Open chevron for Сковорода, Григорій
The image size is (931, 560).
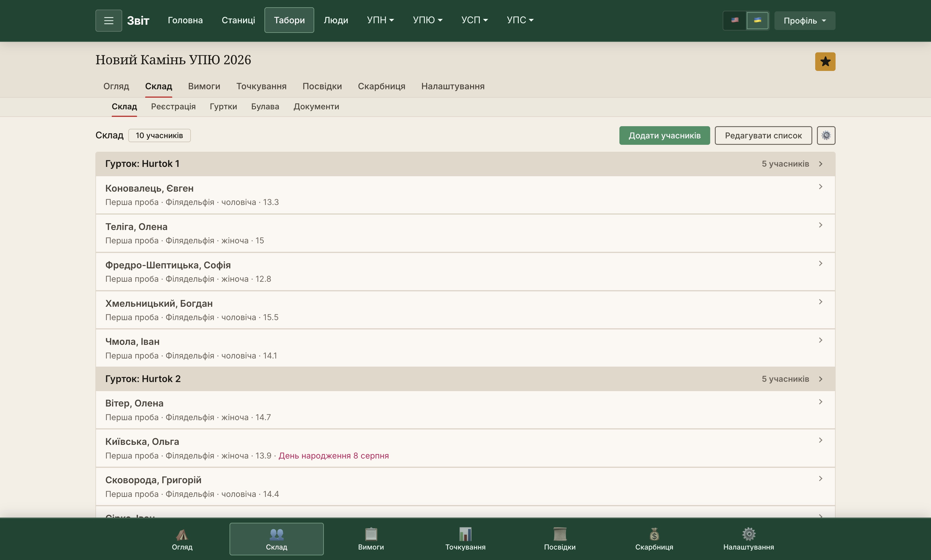(x=820, y=479)
